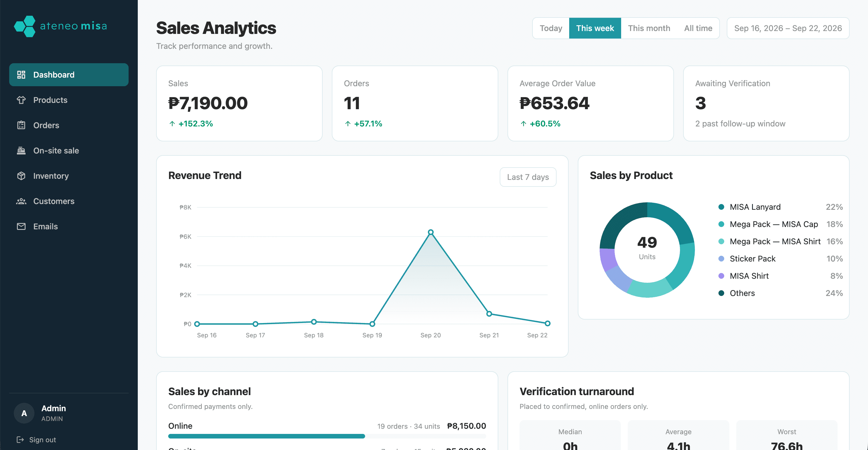Click the Dashboard grid icon
Image resolution: width=868 pixels, height=450 pixels.
(21, 74)
